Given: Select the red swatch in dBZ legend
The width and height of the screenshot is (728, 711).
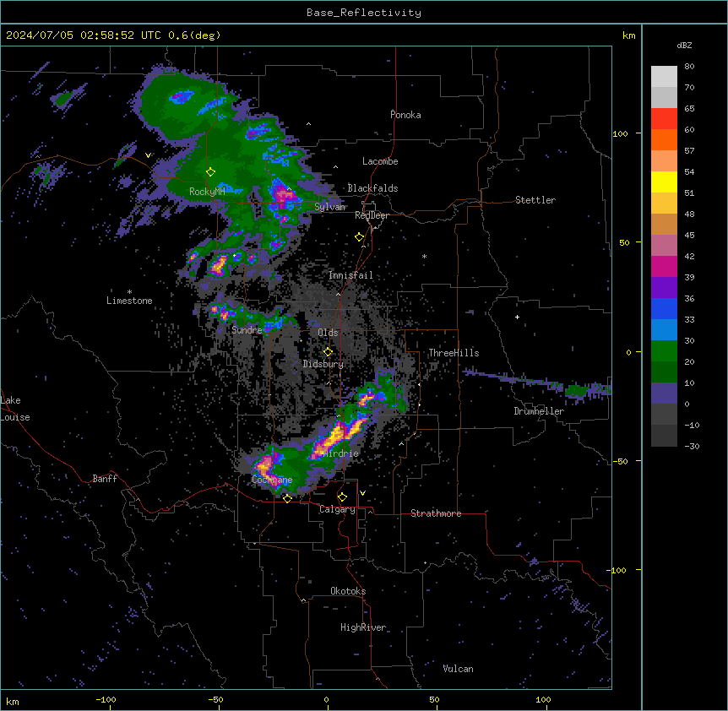Looking at the screenshot, I should point(664,118).
